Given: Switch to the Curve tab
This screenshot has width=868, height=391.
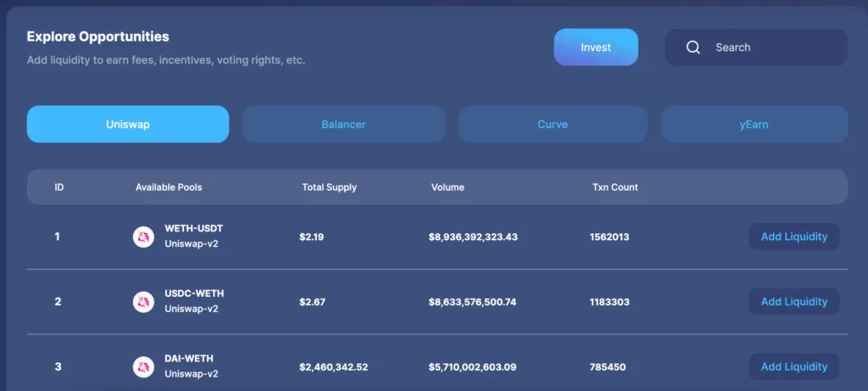Looking at the screenshot, I should point(553,124).
